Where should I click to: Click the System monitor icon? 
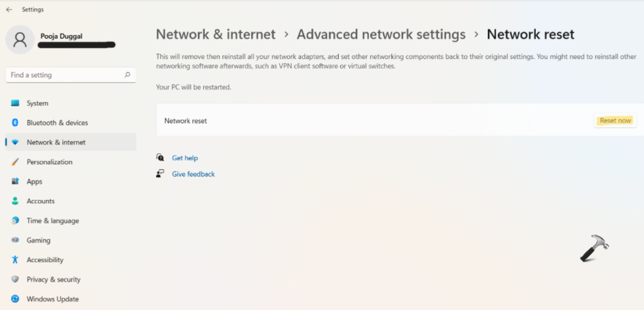click(x=15, y=104)
